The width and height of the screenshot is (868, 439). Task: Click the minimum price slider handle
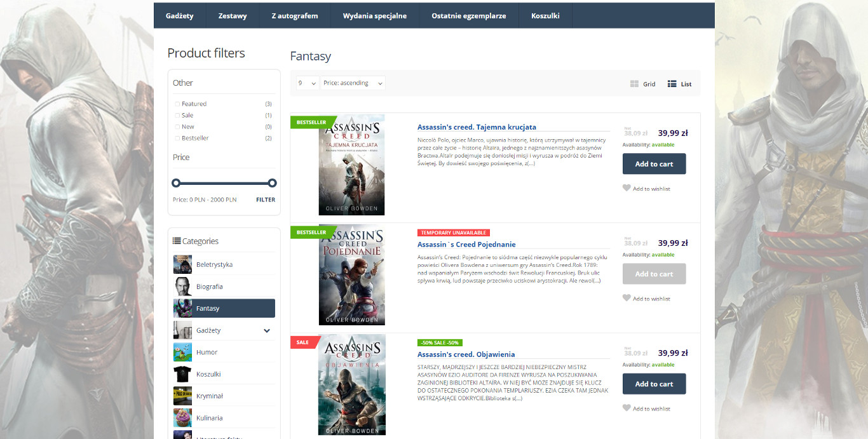[x=176, y=183]
